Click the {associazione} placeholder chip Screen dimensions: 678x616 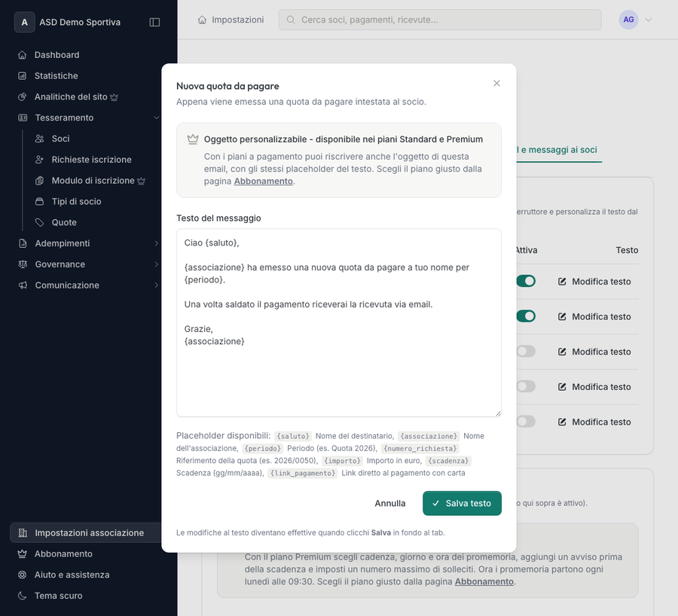(x=429, y=436)
